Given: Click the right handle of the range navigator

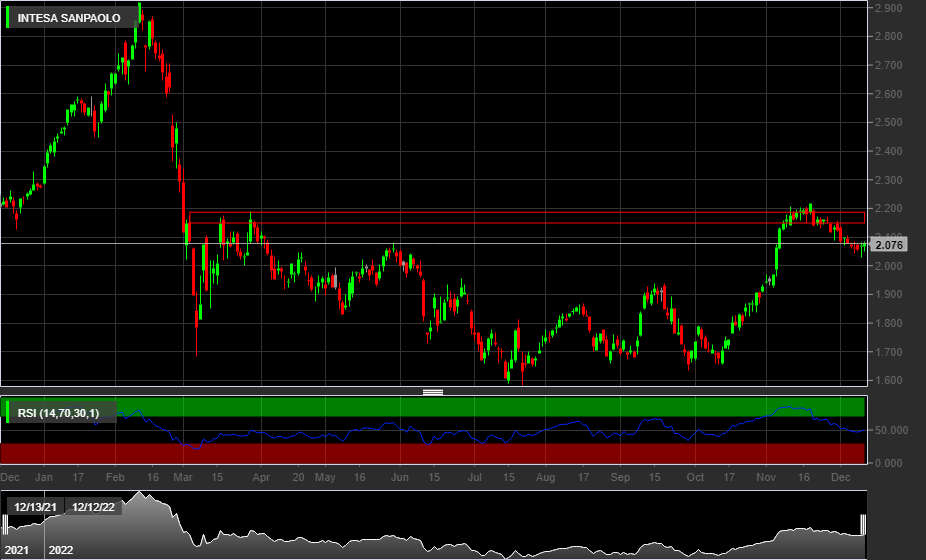Looking at the screenshot, I should click(x=863, y=525).
